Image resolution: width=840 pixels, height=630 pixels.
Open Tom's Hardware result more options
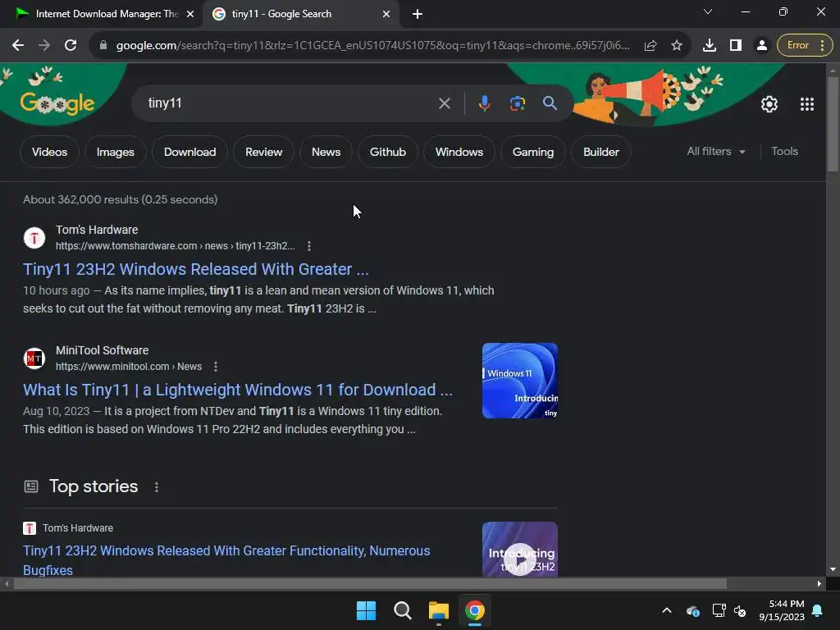point(309,246)
